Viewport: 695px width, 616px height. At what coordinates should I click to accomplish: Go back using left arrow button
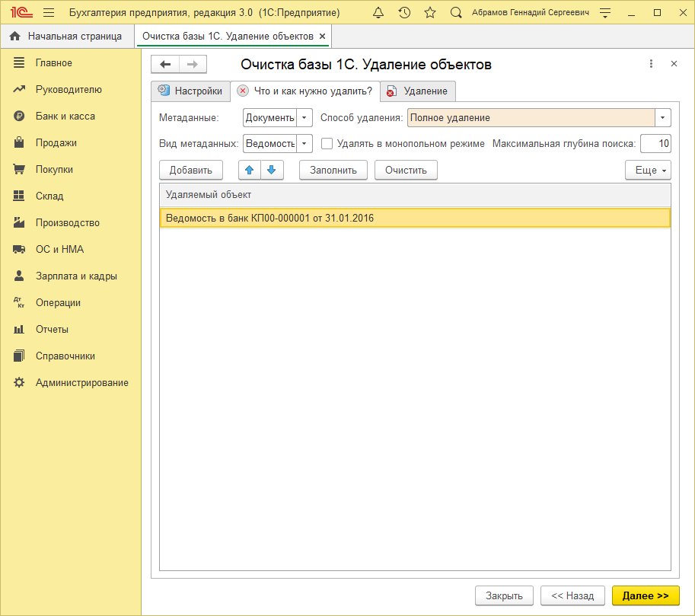[165, 65]
